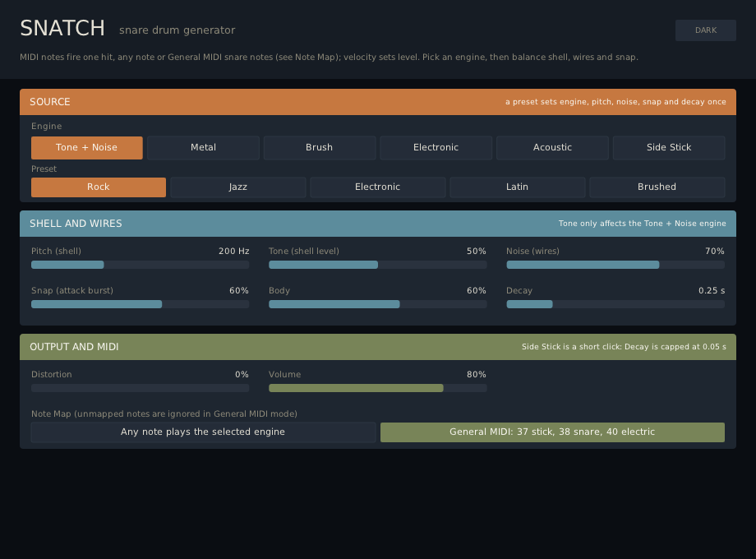Choose the Brush engine option
756x559 pixels.
[x=319, y=148]
